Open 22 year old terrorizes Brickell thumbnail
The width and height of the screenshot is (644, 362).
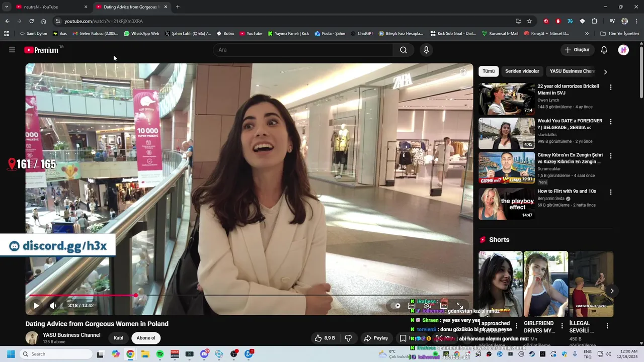pos(507,99)
